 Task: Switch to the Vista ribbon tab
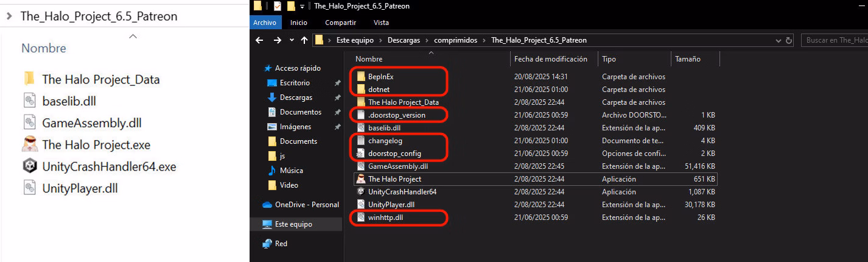click(x=381, y=23)
